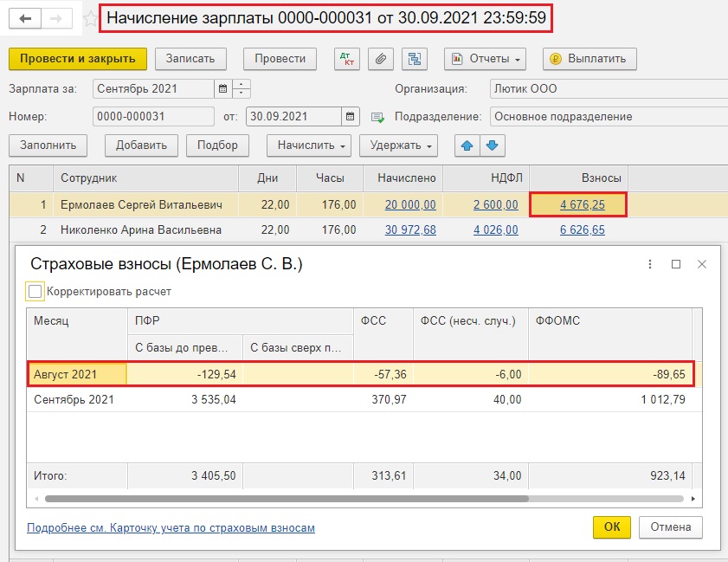Click the ФФОМС value 1 012,79

663,399
